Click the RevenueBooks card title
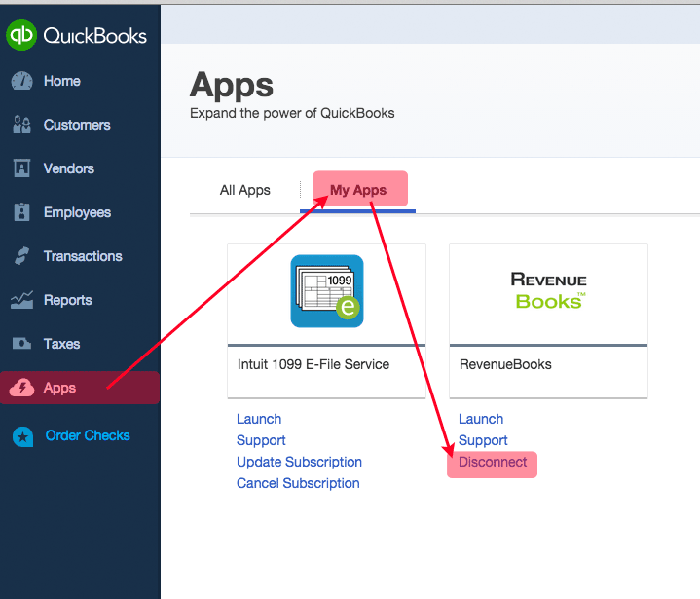Viewport: 700px width, 599px height. click(505, 364)
